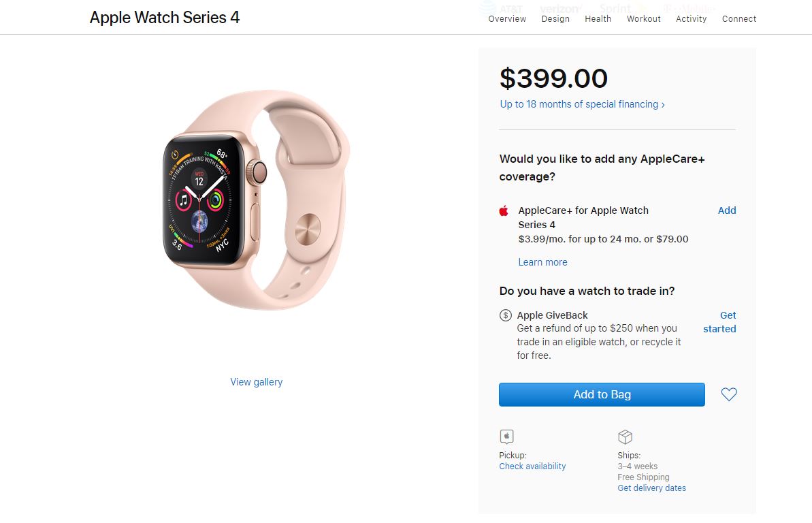
Task: Open the View gallery link
Action: 256,382
